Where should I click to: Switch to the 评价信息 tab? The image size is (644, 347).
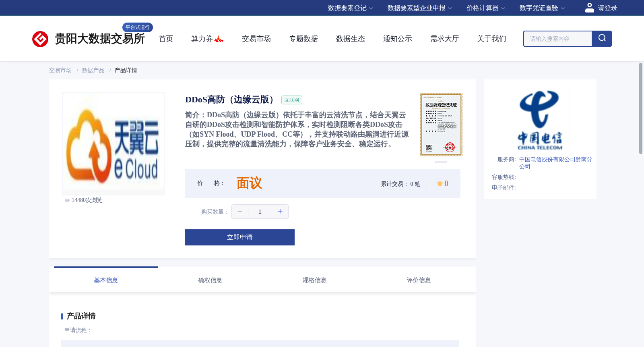tap(419, 280)
